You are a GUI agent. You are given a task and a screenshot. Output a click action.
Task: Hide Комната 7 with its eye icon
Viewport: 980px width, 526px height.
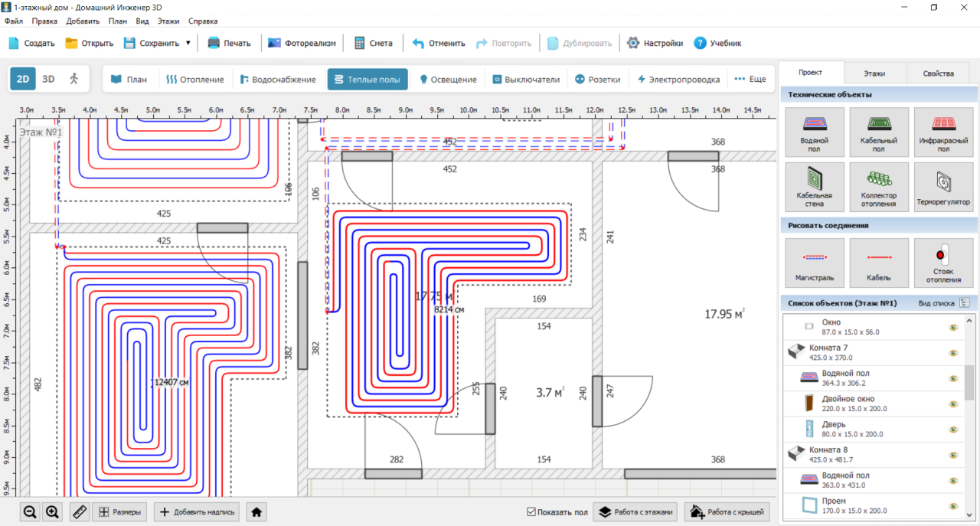click(953, 353)
